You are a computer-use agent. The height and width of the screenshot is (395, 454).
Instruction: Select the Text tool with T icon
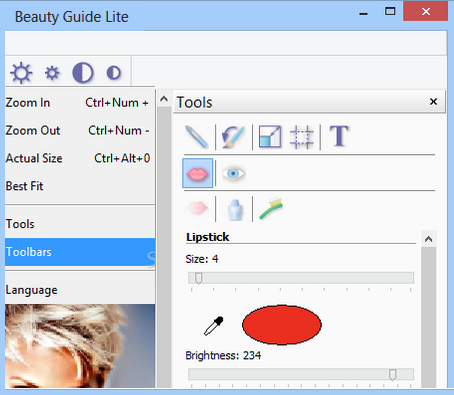coord(339,136)
